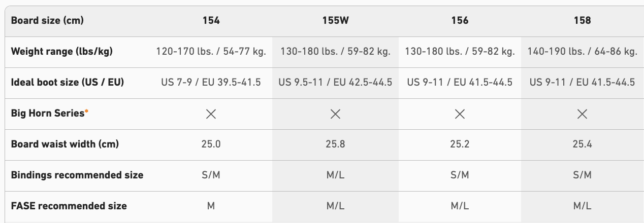Click the US 9.5-11 / EU 42.5-44.5 cell
The image size is (644, 223).
pyautogui.click(x=335, y=83)
